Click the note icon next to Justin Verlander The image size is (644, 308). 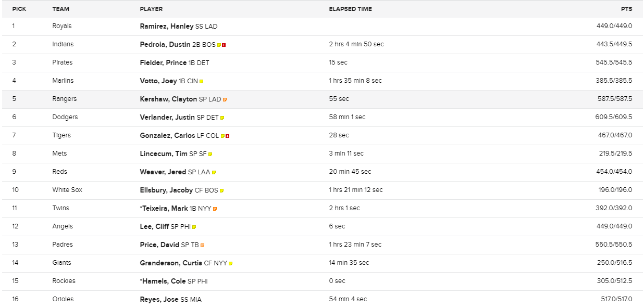pos(222,118)
